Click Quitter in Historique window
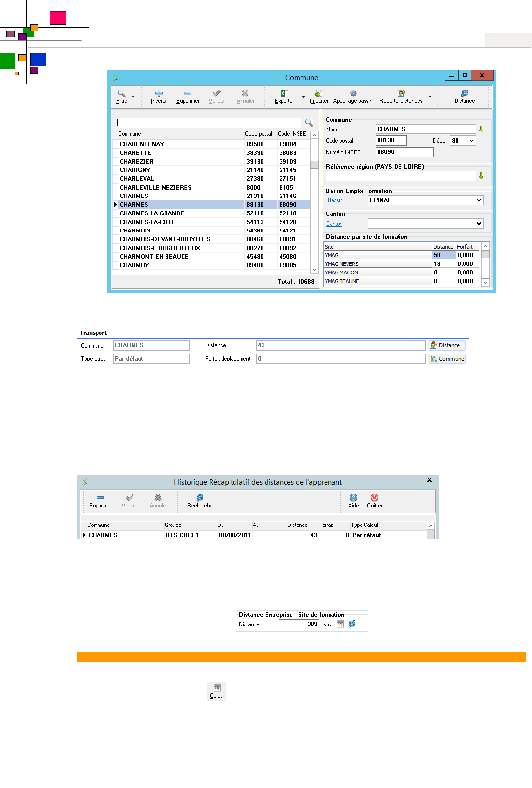Viewport: 532px width, 788px height. [x=374, y=501]
